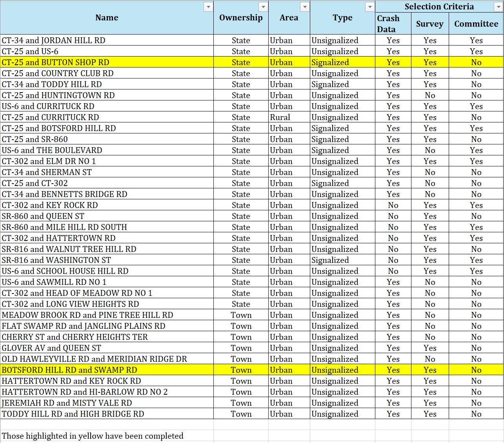
Task: Click the Rural area cell for CT-25 and CURRITUCK RD
Action: pos(289,117)
